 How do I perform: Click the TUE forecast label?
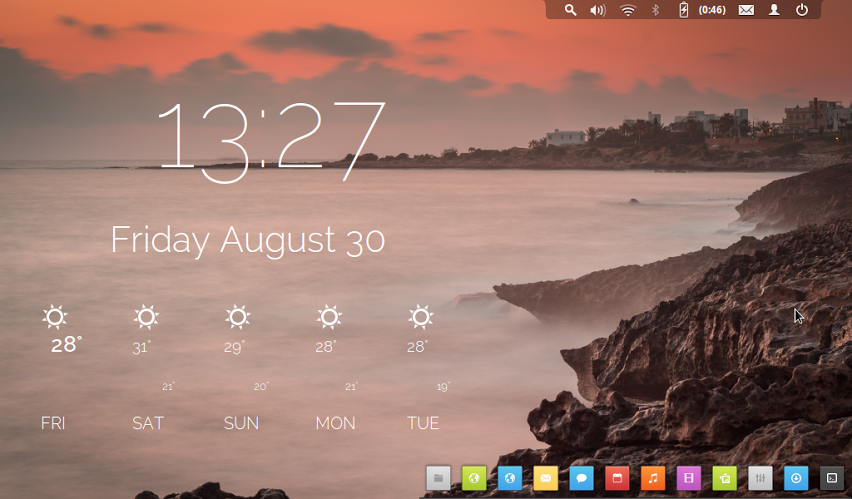[423, 423]
